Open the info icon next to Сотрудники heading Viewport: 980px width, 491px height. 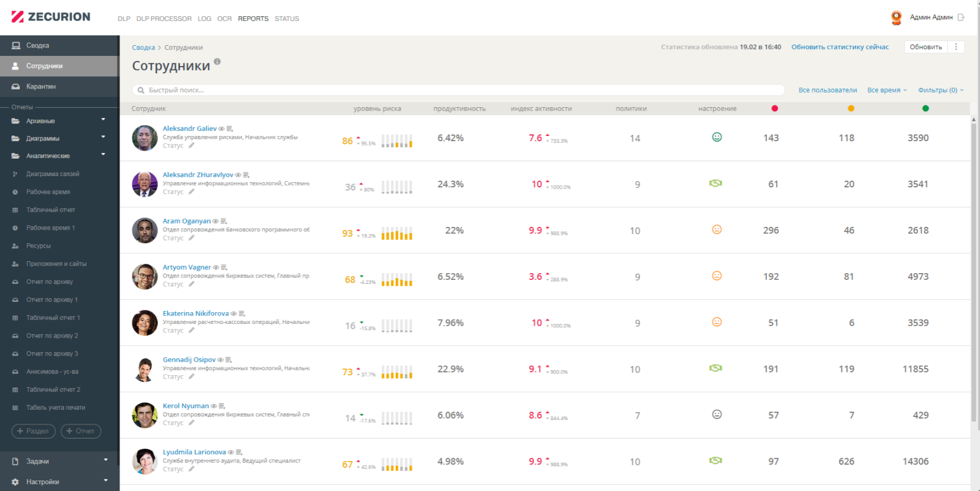pos(217,62)
